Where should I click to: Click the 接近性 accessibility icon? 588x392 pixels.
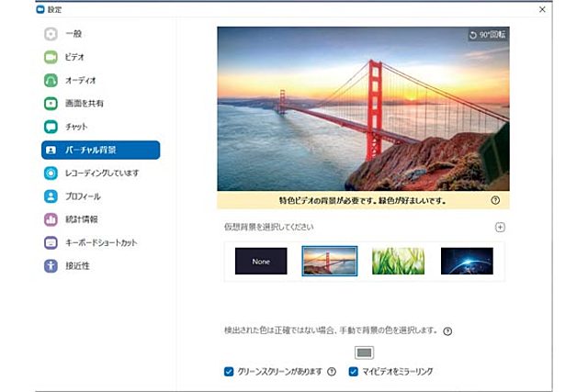[51, 266]
